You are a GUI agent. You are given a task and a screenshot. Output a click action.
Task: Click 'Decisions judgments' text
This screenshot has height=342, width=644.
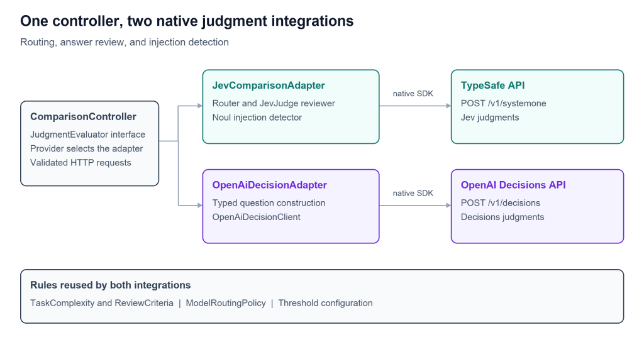[x=502, y=217]
